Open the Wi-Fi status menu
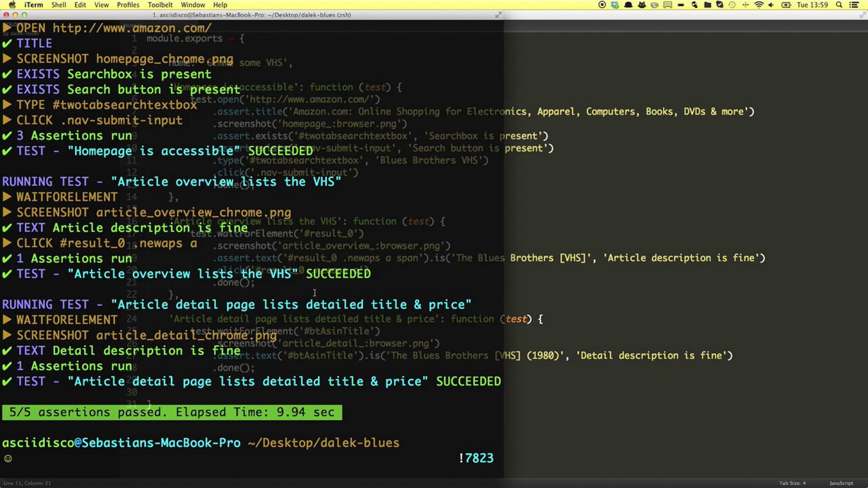 tap(759, 5)
